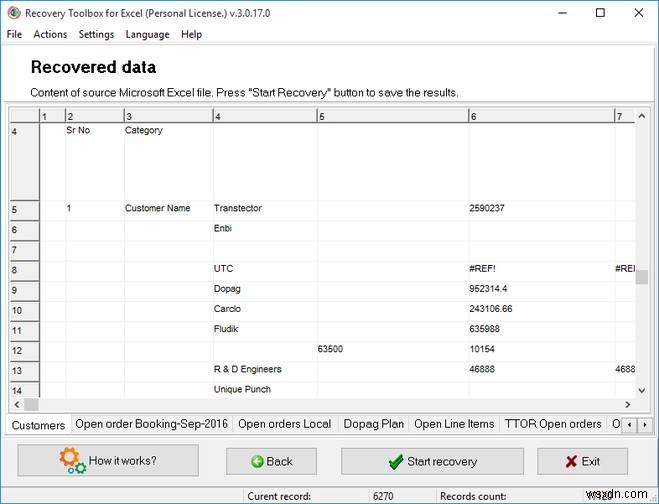
Task: Select row header 8
Action: click(x=24, y=271)
